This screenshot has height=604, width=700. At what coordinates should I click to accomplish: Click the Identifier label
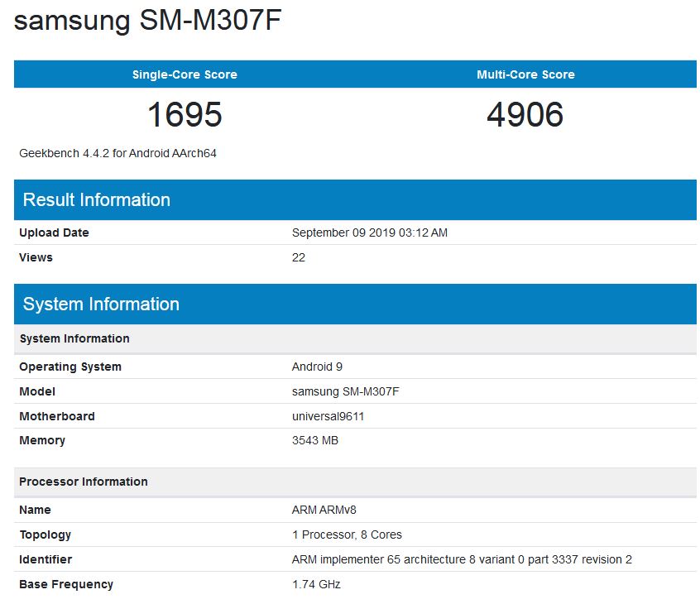click(x=46, y=559)
